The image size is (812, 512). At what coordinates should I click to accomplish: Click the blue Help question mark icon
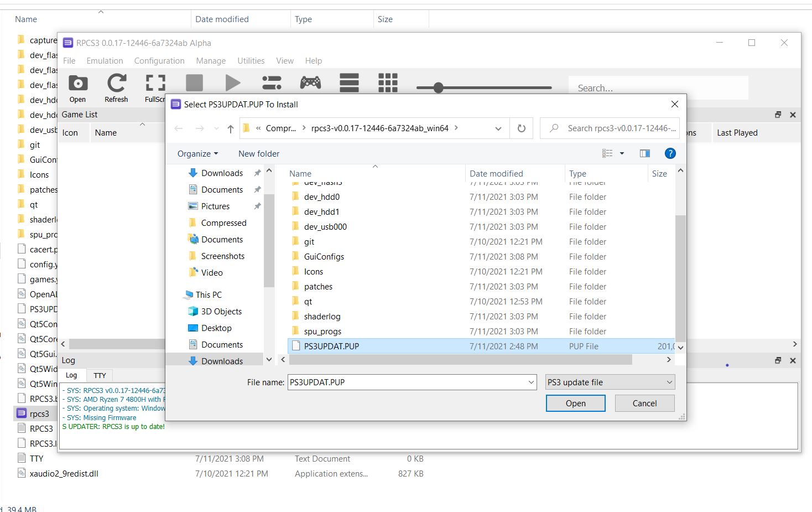pos(670,153)
